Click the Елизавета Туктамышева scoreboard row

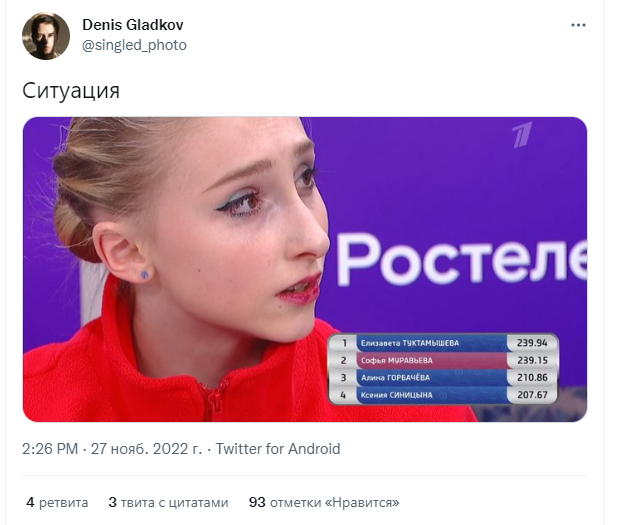point(443,343)
